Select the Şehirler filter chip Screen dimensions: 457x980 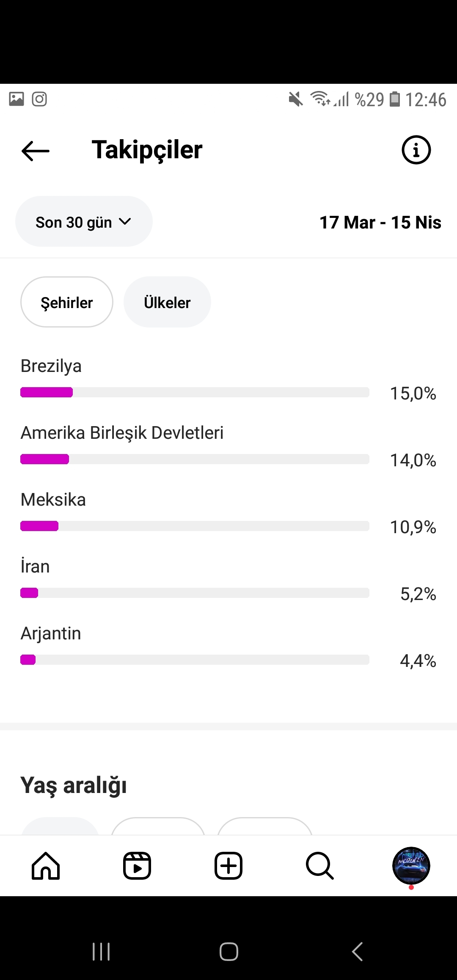pos(67,302)
